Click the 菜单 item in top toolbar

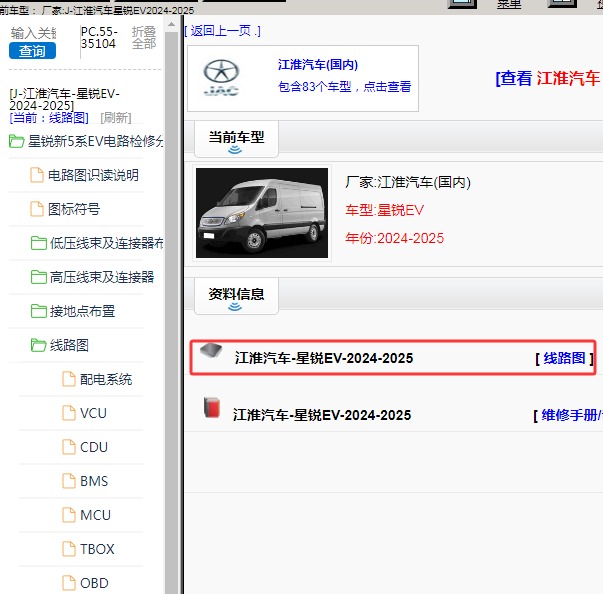509,4
